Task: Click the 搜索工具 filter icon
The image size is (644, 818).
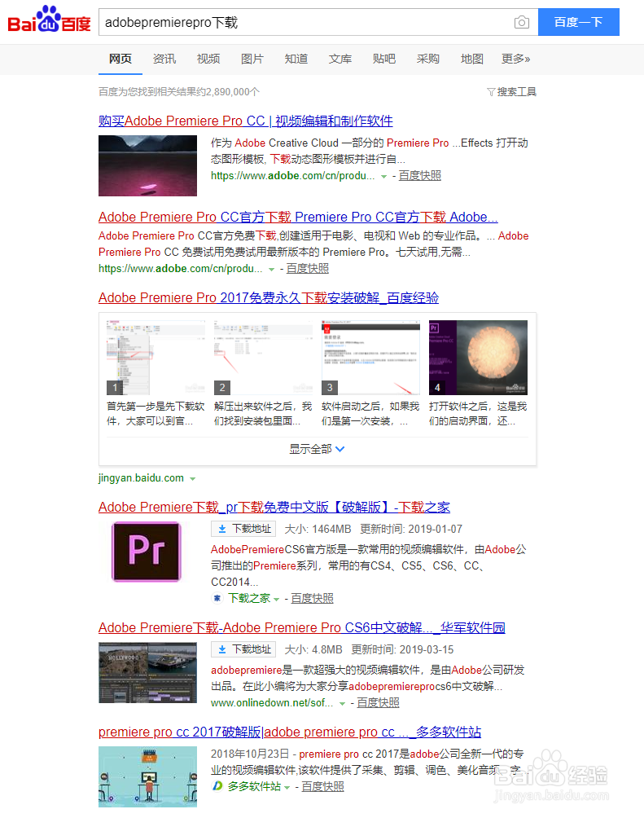Action: pos(491,92)
